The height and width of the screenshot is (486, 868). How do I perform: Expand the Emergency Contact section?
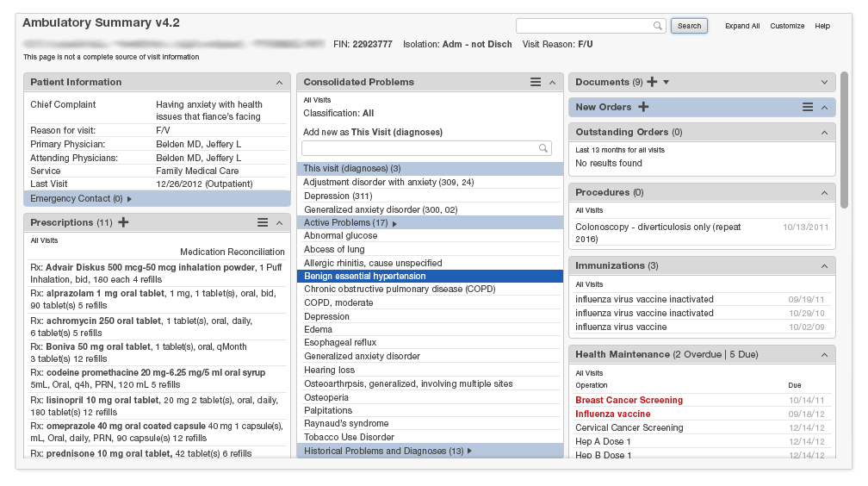[x=130, y=199]
